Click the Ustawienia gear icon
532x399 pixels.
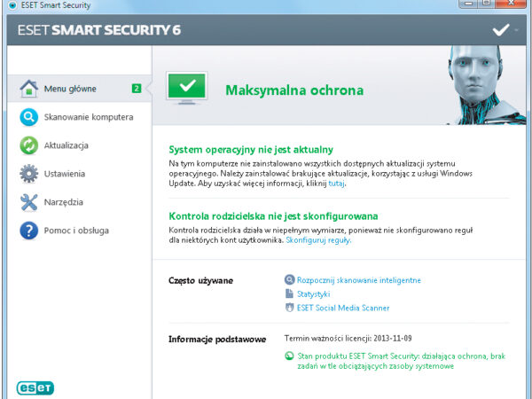pyautogui.click(x=28, y=174)
